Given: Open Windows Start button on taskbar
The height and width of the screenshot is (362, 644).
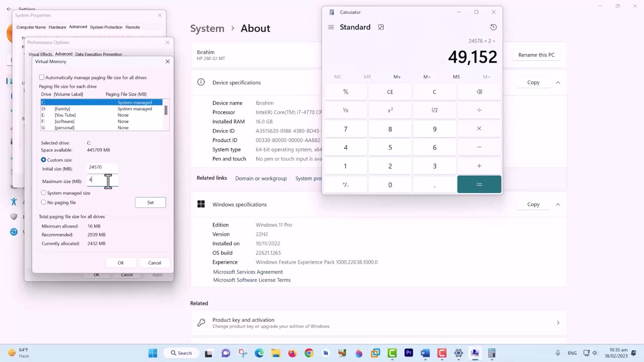Looking at the screenshot, I should point(152,353).
